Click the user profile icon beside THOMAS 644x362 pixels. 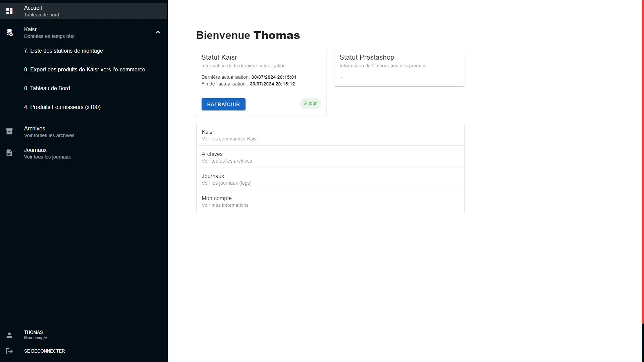tap(9, 335)
